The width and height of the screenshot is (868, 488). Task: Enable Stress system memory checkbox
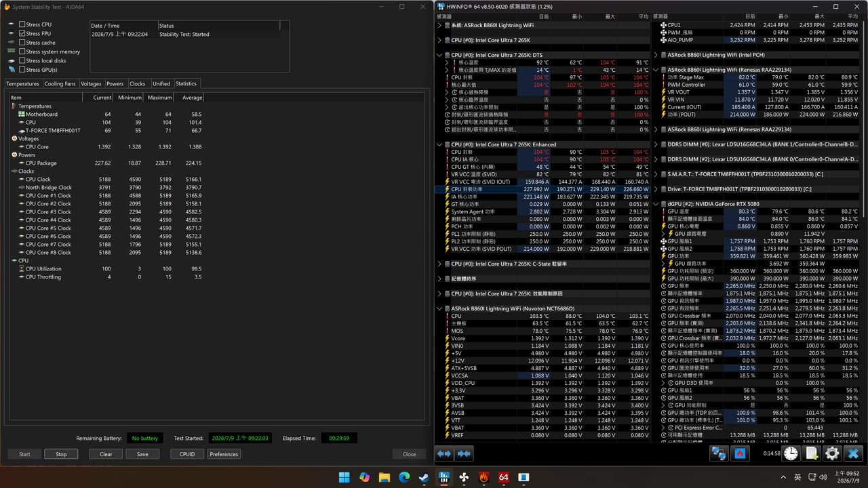pyautogui.click(x=22, y=52)
